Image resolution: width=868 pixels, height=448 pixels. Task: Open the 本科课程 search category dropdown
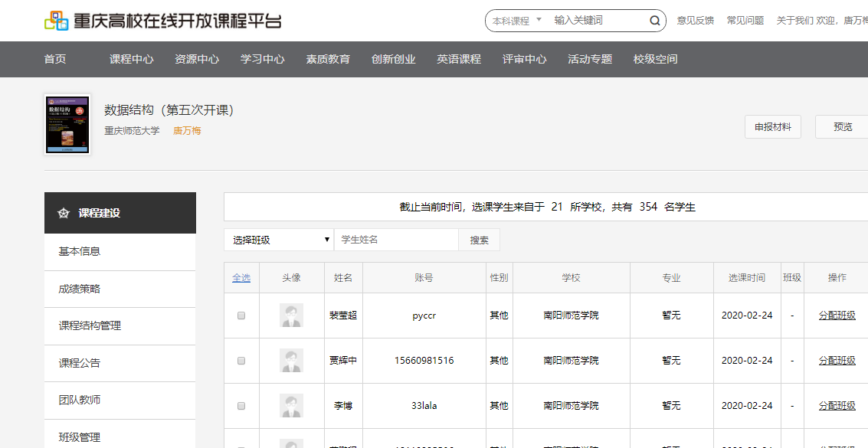(517, 21)
